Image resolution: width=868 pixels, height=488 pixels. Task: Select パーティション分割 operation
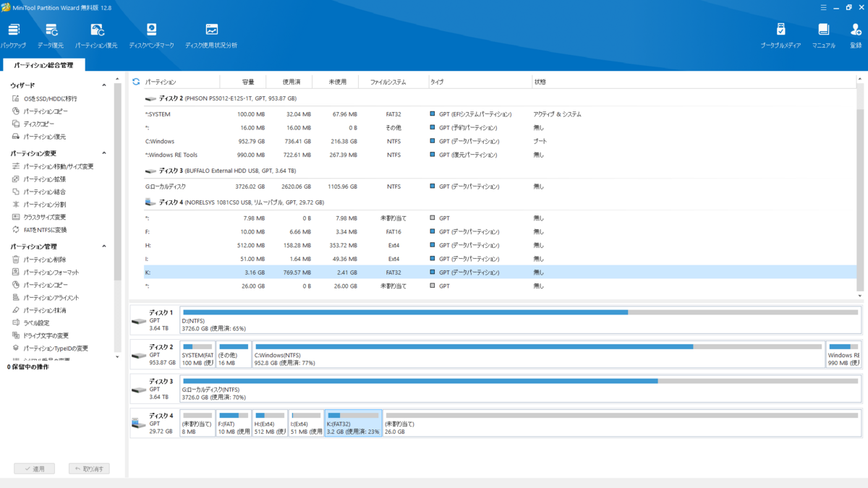click(x=38, y=205)
